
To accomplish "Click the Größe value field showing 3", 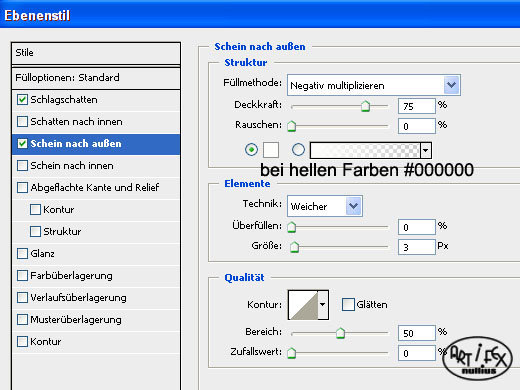I will point(417,247).
